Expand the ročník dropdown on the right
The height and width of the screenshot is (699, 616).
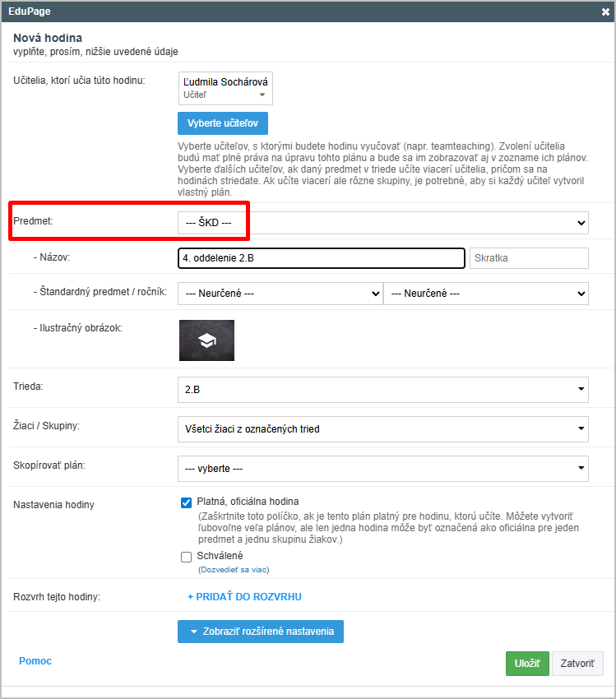(x=485, y=294)
